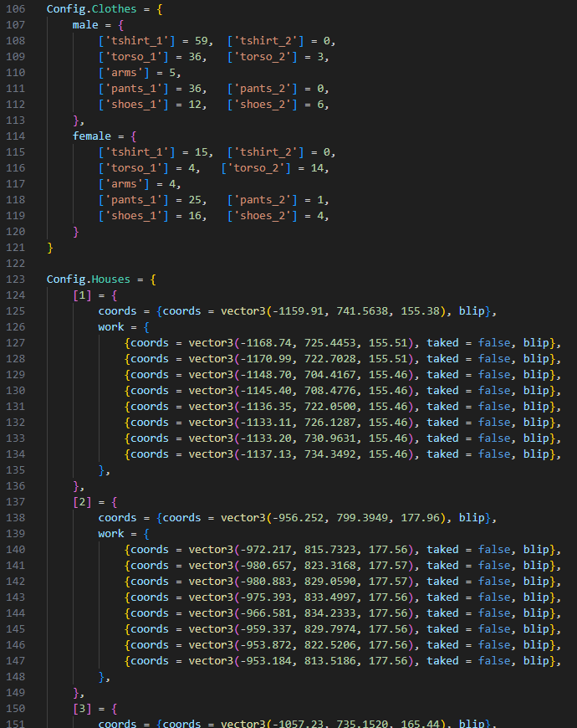Click the 'male' table key on line 107

coord(85,25)
